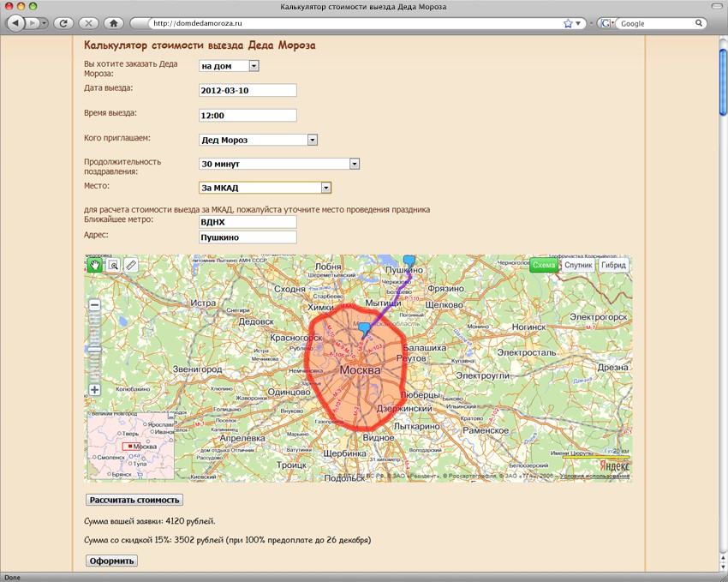Zoom in the map with plus button
The width and height of the screenshot is (728, 582).
click(95, 390)
